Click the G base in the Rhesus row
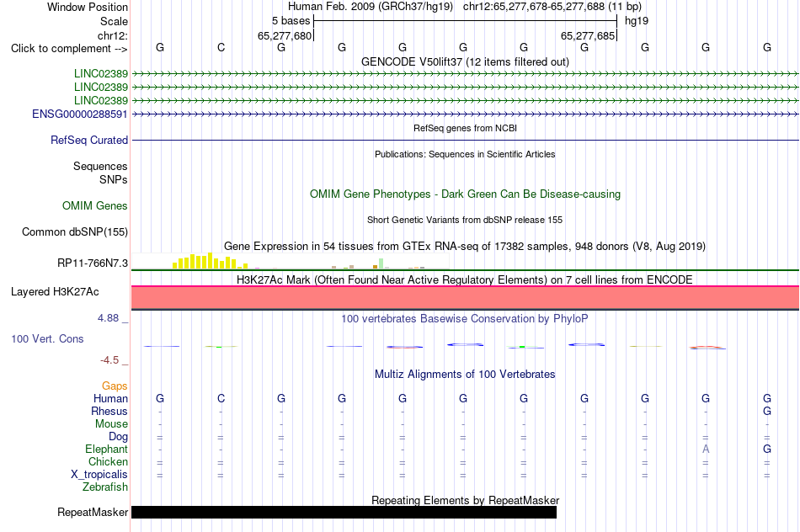 pos(767,411)
